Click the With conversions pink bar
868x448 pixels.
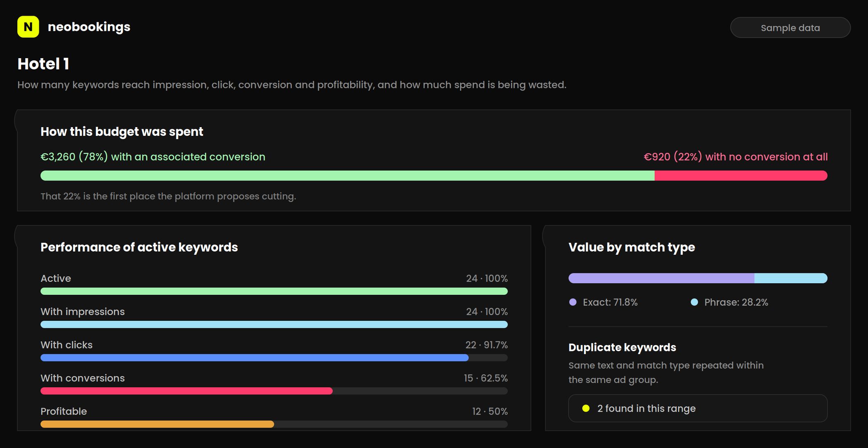[x=186, y=391]
